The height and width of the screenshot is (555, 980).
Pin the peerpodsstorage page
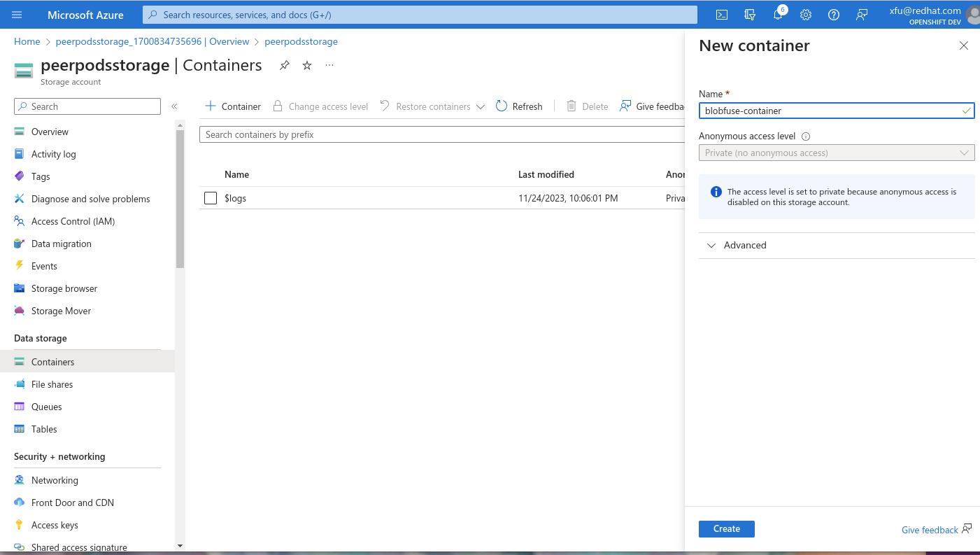coord(285,65)
